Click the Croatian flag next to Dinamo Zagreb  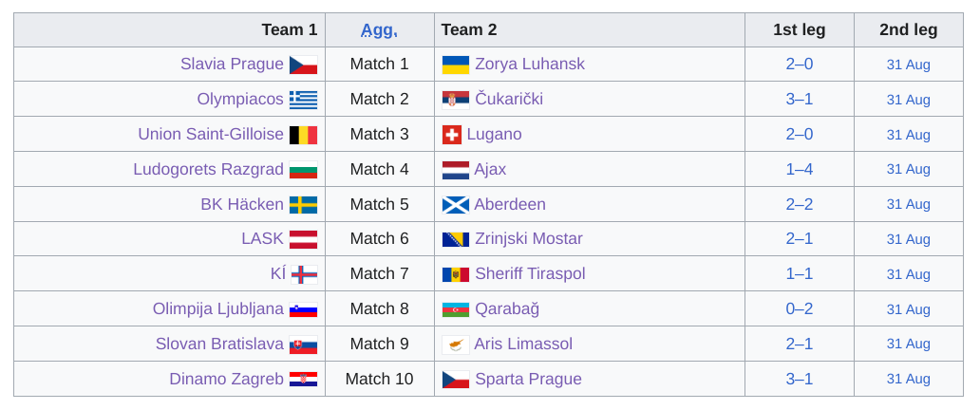coord(303,380)
